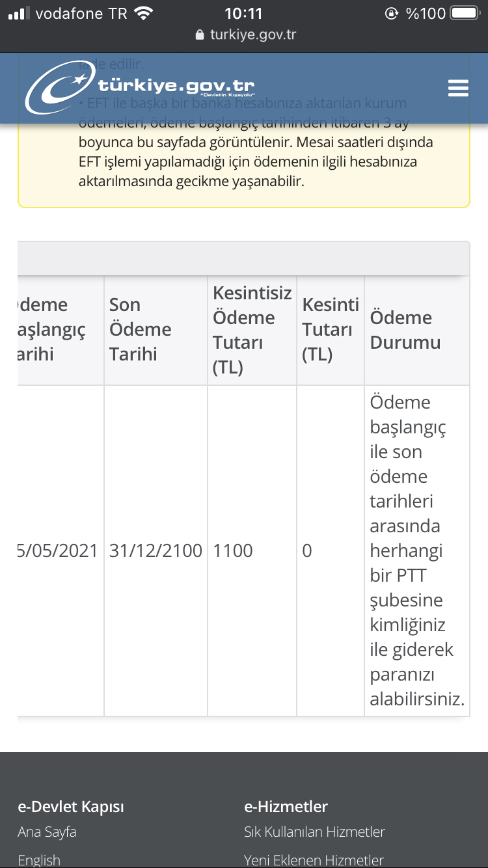This screenshot has height=868, width=488.
Task: Tap the 31/12/2100 date cell
Action: click(156, 550)
